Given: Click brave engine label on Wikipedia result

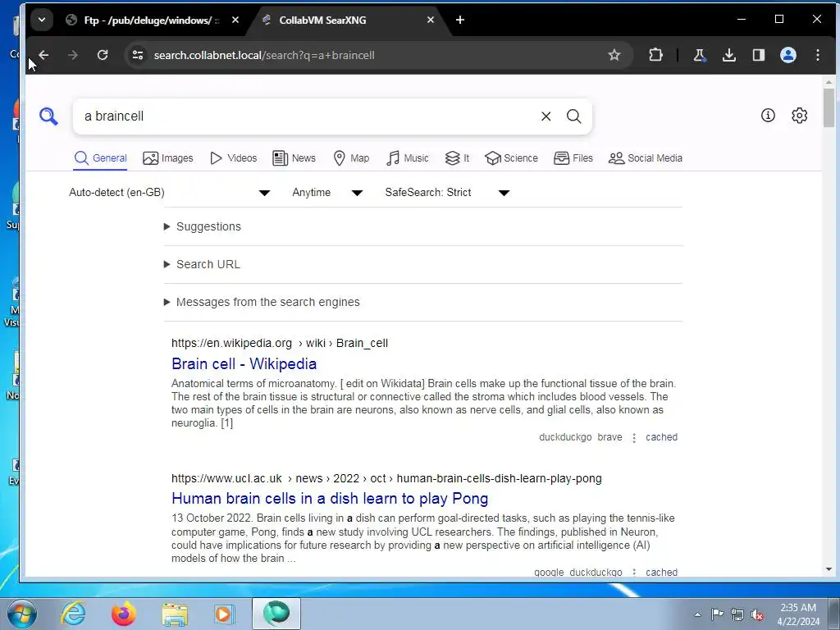Looking at the screenshot, I should 609,437.
